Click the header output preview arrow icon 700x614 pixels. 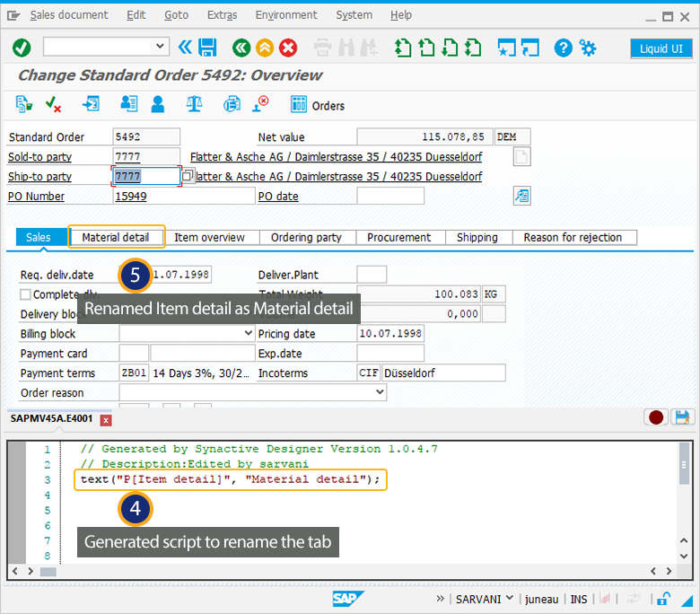91,104
